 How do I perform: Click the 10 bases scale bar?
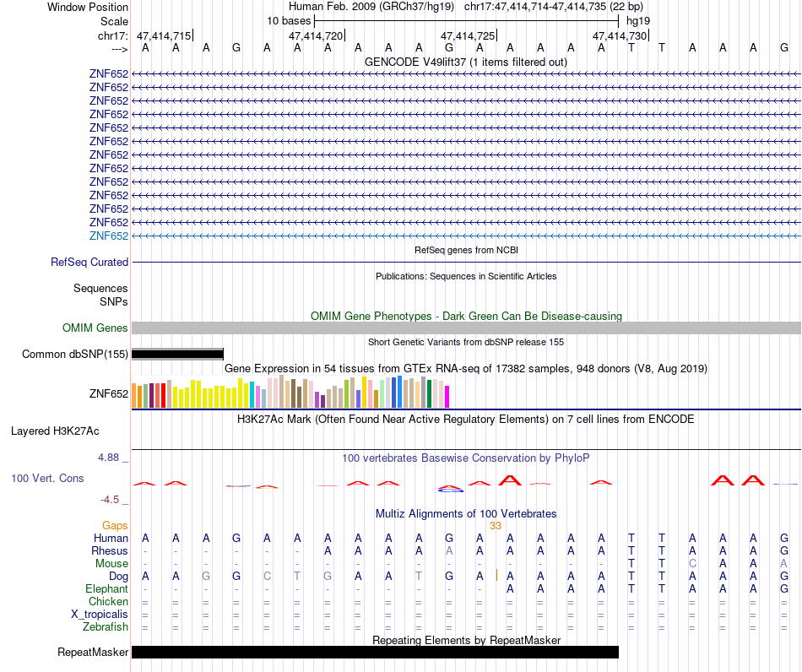click(x=466, y=21)
